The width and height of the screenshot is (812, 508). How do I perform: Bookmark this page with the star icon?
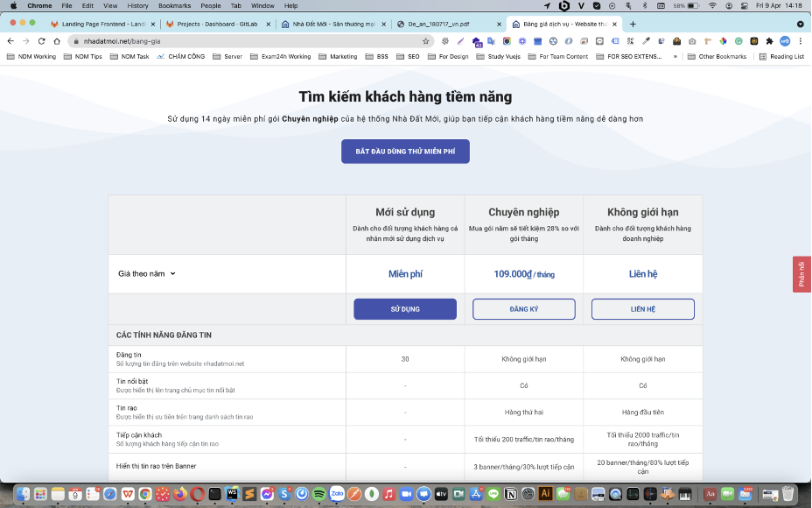point(425,41)
